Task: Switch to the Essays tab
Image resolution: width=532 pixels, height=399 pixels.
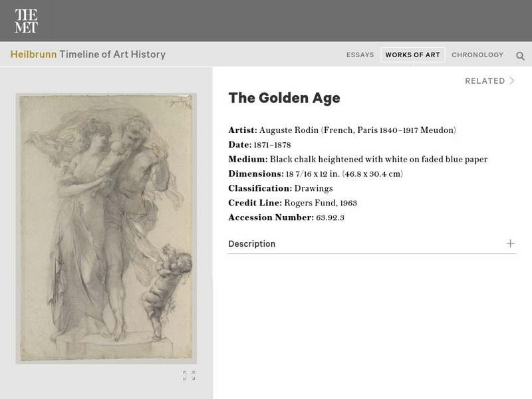Action: coord(360,55)
